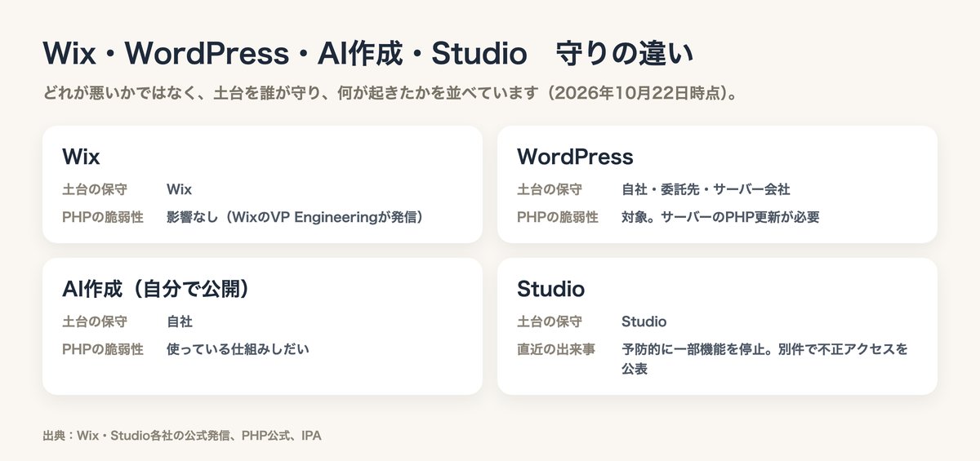Select the Studio card heading
Image resolution: width=980 pixels, height=461 pixels.
pyautogui.click(x=550, y=289)
